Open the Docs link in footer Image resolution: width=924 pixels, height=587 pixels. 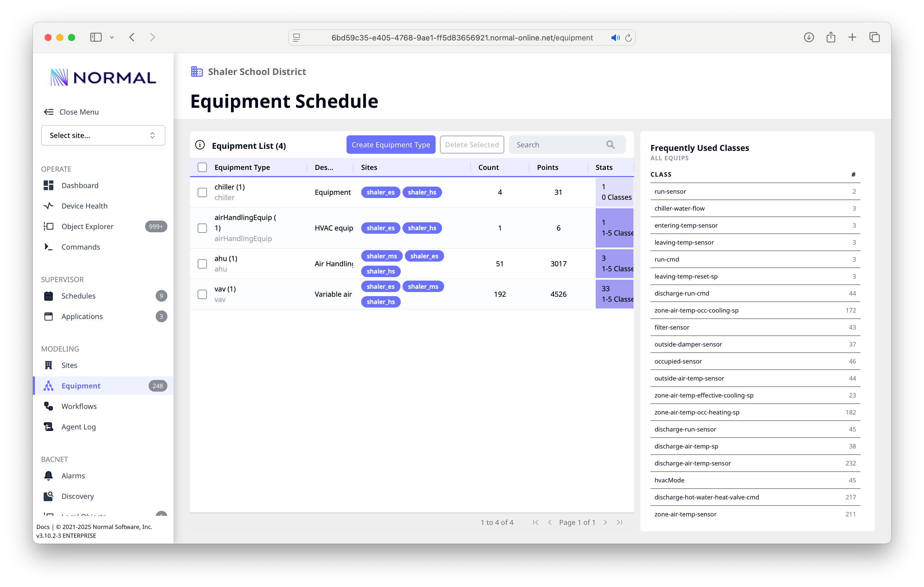pyautogui.click(x=43, y=527)
